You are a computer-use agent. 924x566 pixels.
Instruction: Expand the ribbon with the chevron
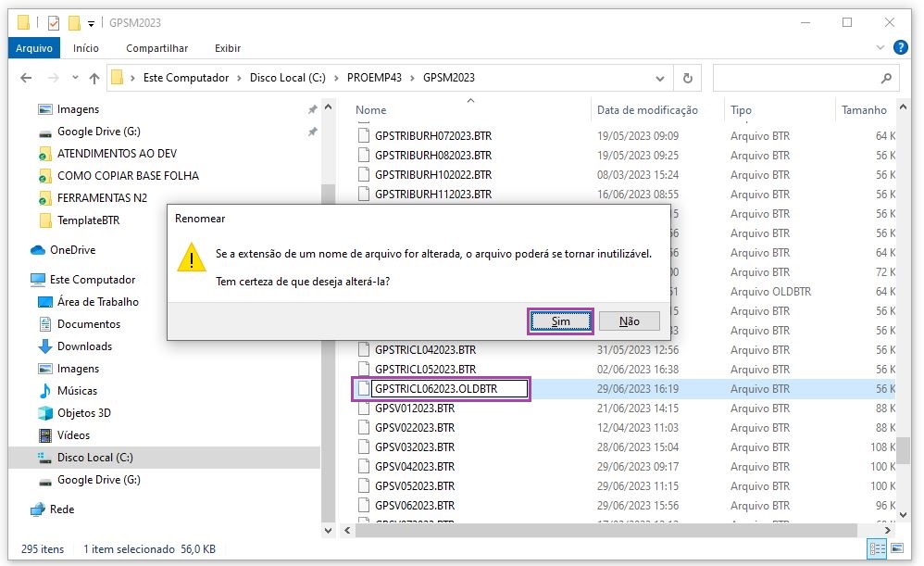880,48
